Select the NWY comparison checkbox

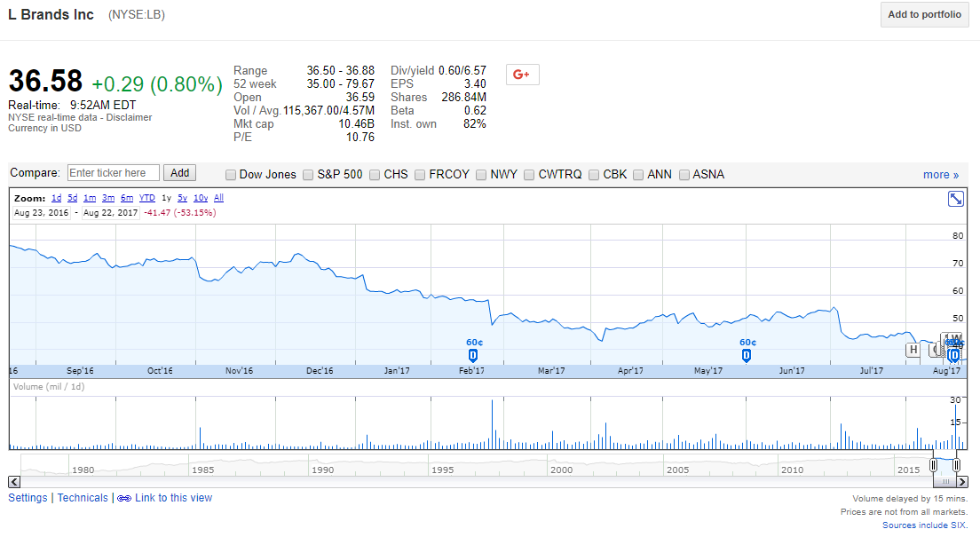pyautogui.click(x=481, y=175)
